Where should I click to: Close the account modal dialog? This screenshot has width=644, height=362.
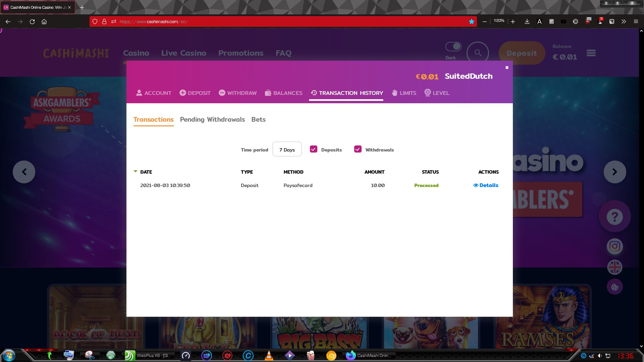pos(507,67)
